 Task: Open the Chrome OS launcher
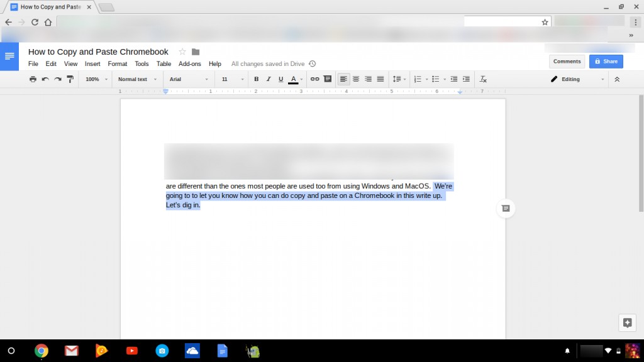coord(11,351)
